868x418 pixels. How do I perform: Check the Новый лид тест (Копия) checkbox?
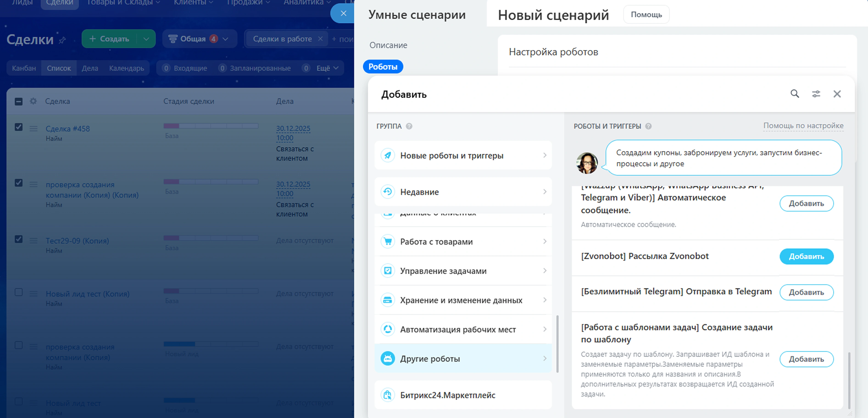click(x=19, y=292)
